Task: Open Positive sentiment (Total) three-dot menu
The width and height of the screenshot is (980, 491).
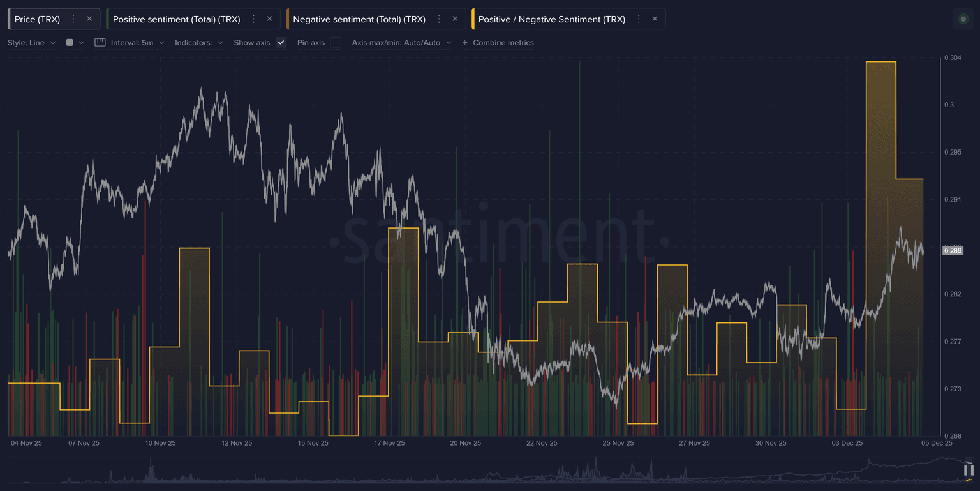Action: 254,19
